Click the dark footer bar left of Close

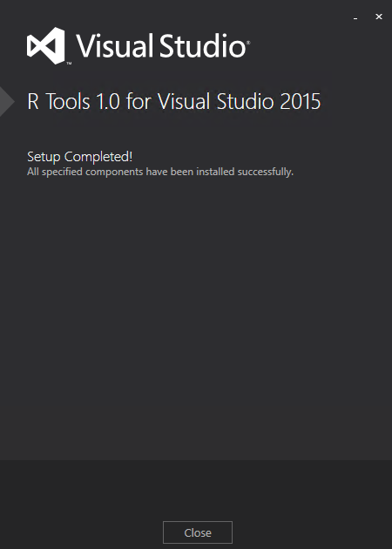click(80, 505)
